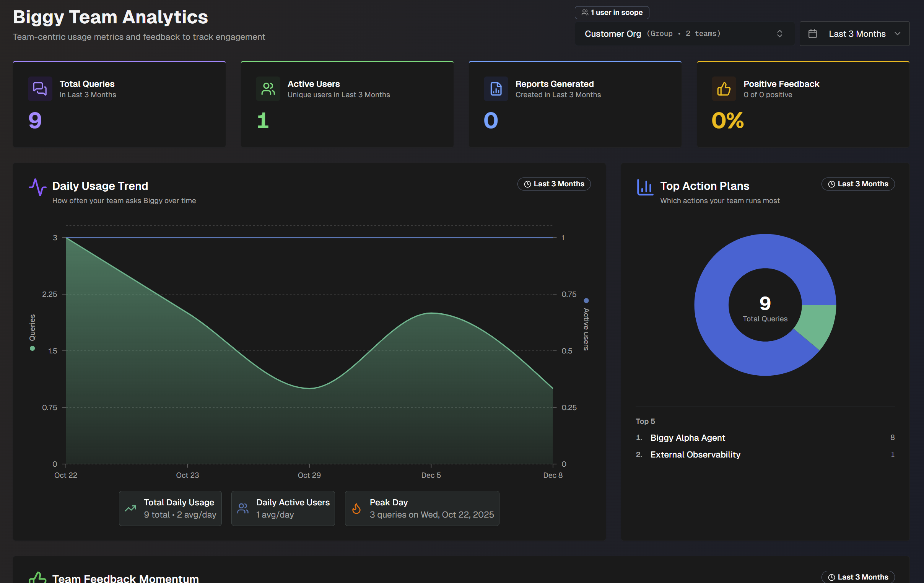Open Top Action Plans' time filter
This screenshot has width=924, height=583.
[x=858, y=184]
